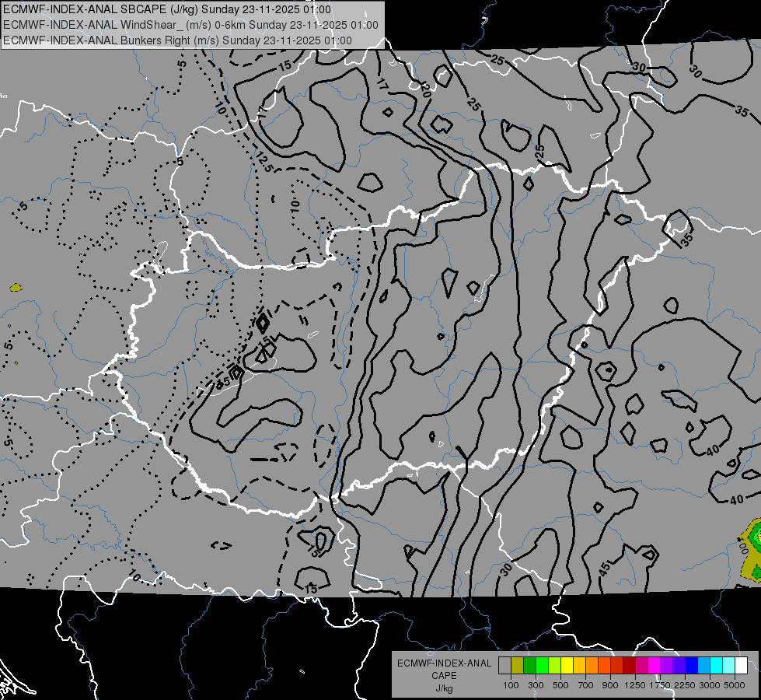Click the gray swatch in CAPE legend
This screenshot has width=761, height=700.
point(504,665)
